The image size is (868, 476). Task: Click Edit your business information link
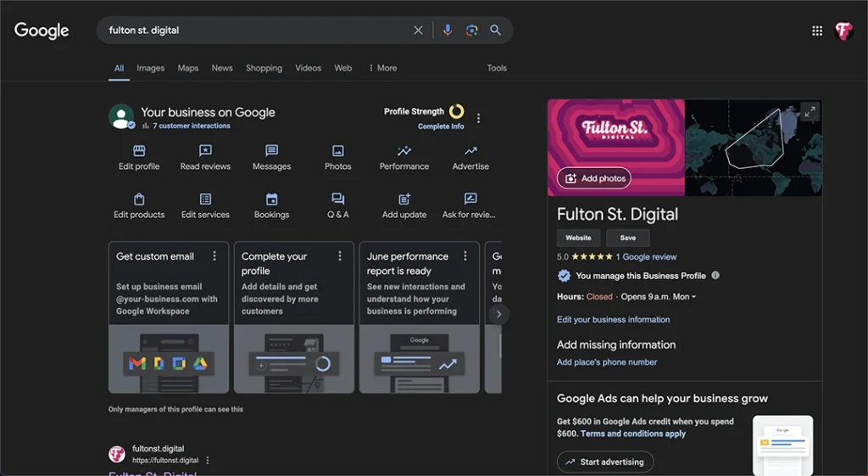pyautogui.click(x=613, y=320)
